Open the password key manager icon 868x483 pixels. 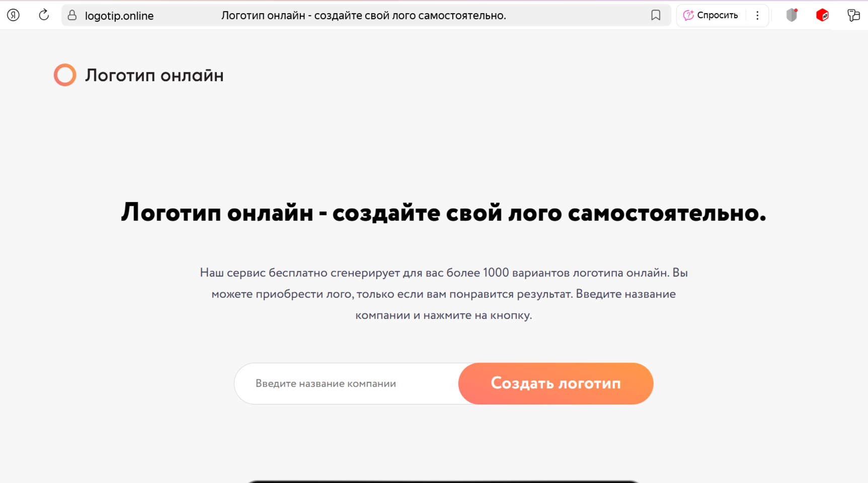853,16
